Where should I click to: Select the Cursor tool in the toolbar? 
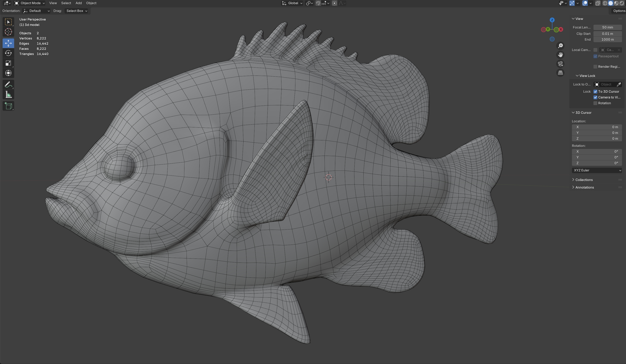tap(8, 32)
